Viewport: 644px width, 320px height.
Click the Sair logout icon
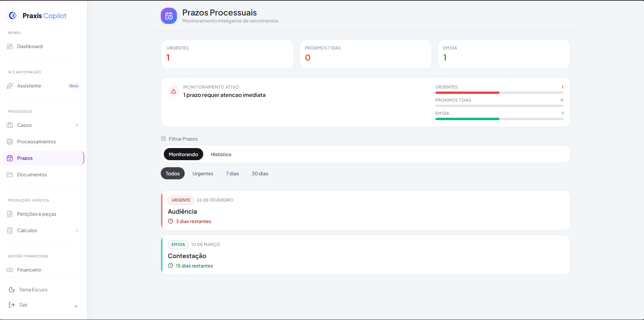click(x=12, y=305)
